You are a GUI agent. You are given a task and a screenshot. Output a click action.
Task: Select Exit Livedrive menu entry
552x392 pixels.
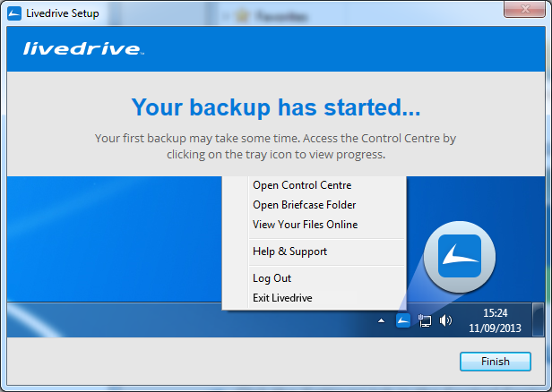click(x=282, y=298)
